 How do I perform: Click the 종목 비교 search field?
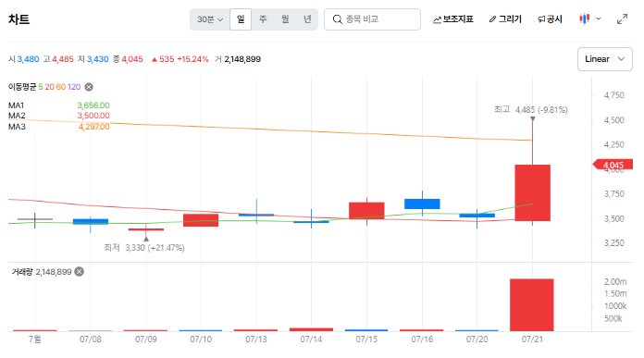(372, 19)
